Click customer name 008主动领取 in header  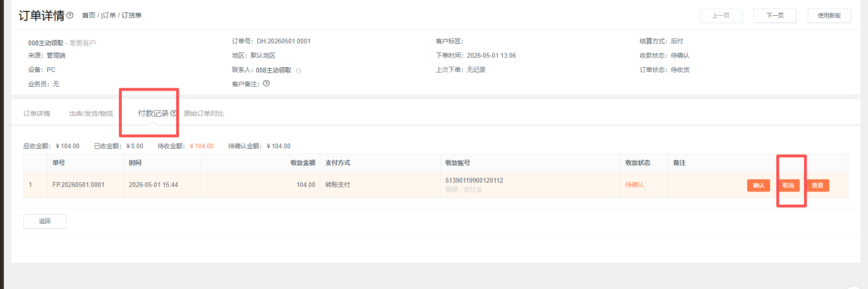46,43
